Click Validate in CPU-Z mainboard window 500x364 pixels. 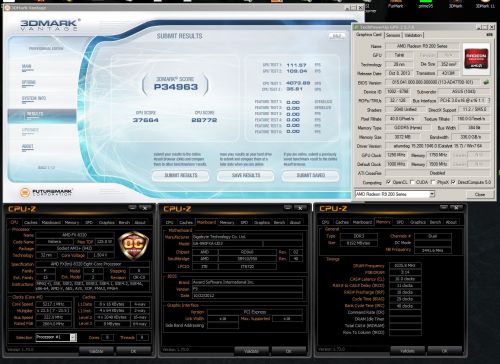251,351
